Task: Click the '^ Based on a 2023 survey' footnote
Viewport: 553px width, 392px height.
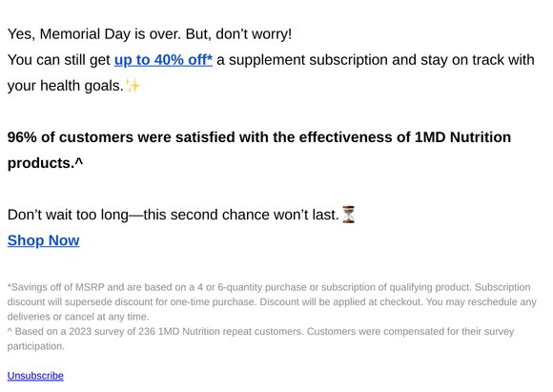Action: [260, 339]
